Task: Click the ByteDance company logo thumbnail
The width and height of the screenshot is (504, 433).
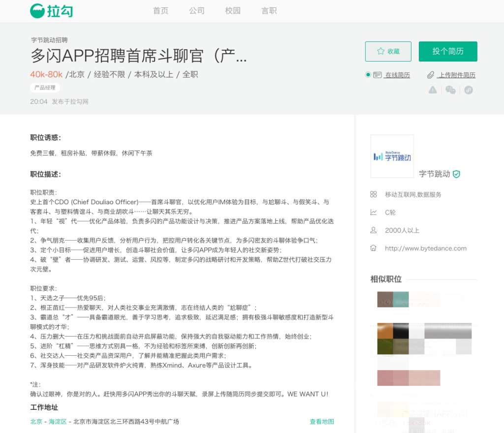Action: (392, 156)
